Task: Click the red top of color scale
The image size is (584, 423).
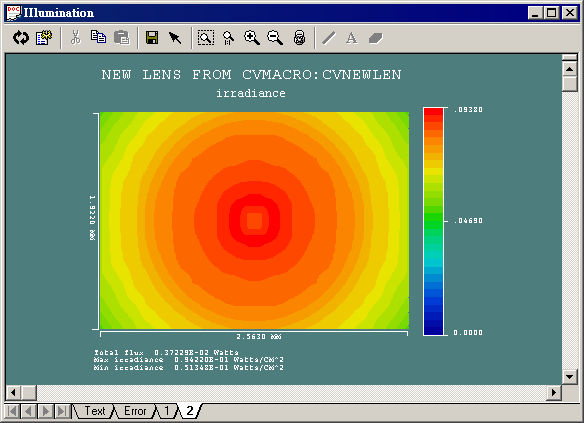Action: point(434,111)
